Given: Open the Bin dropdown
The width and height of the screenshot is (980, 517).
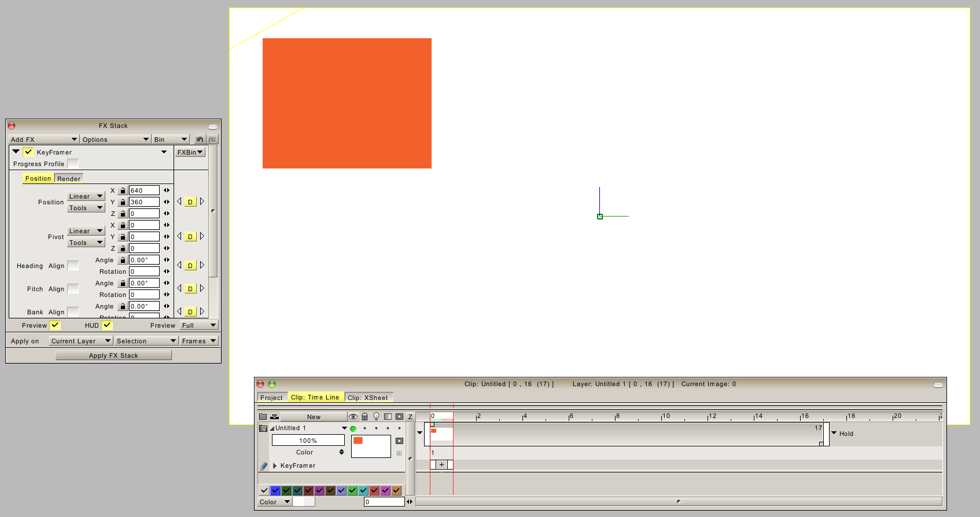Looking at the screenshot, I should pos(171,140).
